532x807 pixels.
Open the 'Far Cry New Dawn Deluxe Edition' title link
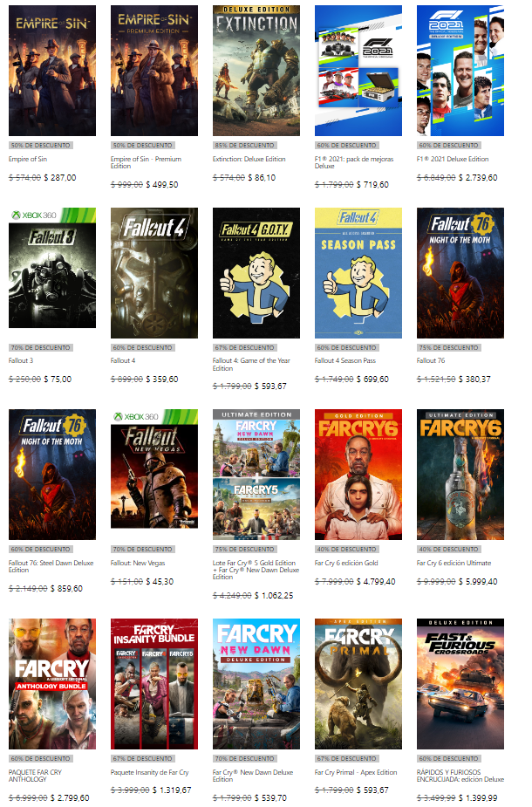pyautogui.click(x=253, y=776)
